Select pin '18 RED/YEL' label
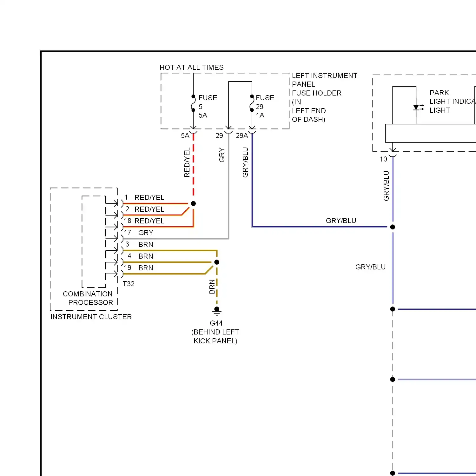 coord(144,221)
